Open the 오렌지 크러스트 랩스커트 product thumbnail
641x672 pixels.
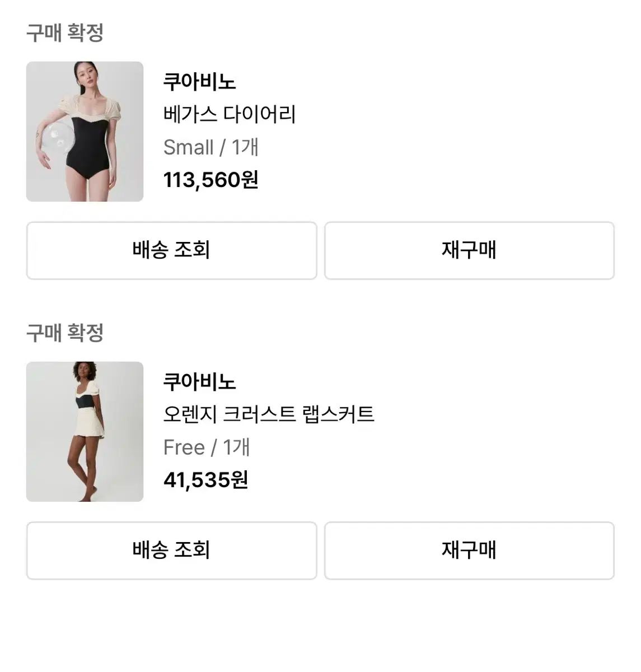[85, 431]
